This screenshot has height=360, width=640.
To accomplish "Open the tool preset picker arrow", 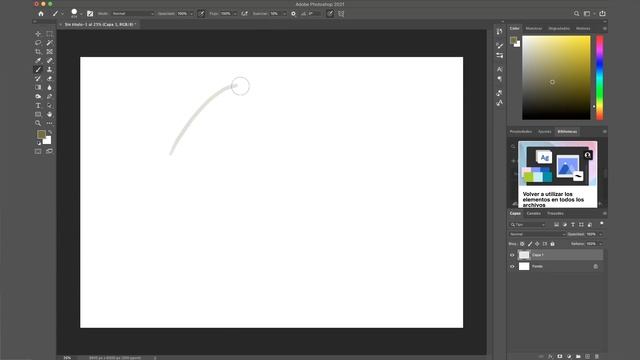I will (x=62, y=14).
